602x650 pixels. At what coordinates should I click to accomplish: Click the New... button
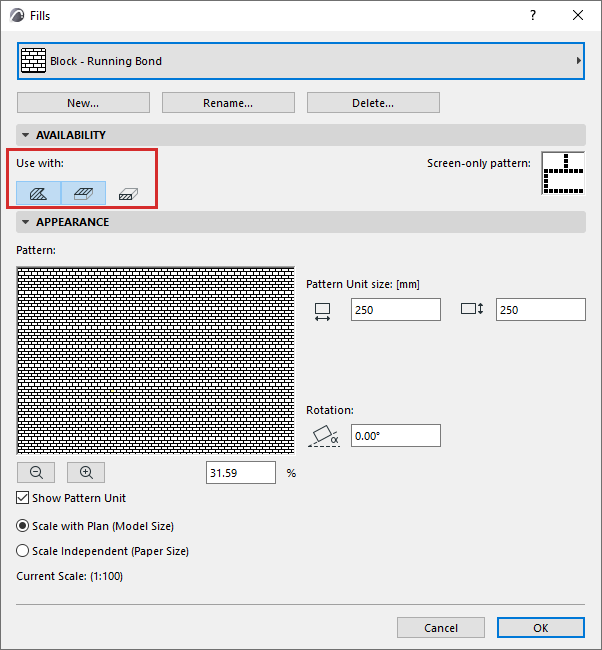point(83,102)
